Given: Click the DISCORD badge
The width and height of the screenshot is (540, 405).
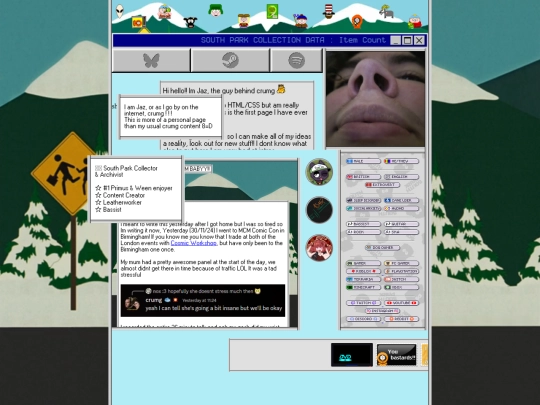Looking at the screenshot, I should [x=363, y=319].
